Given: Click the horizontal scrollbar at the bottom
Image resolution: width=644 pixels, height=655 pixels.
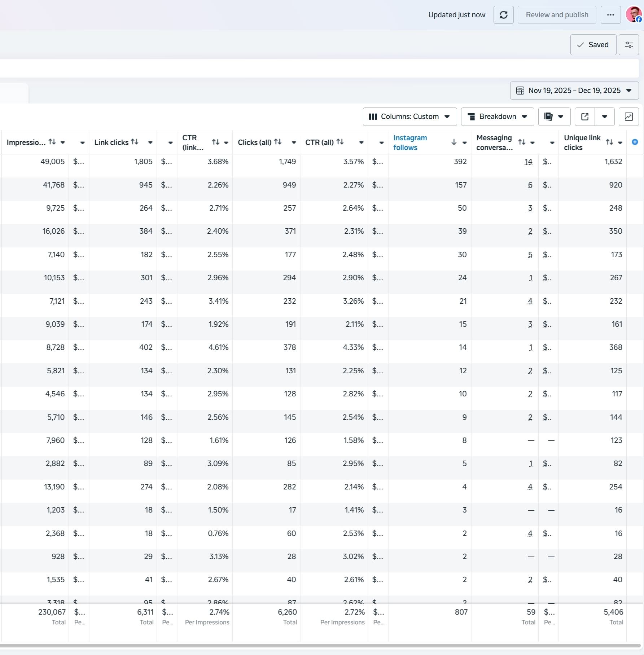Looking at the screenshot, I should 320,646.
